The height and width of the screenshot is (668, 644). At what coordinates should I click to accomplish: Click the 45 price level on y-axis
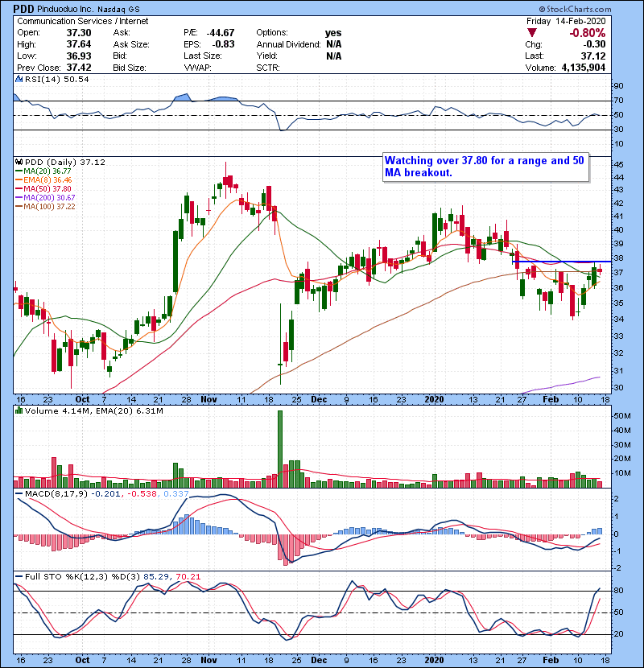tap(618, 165)
